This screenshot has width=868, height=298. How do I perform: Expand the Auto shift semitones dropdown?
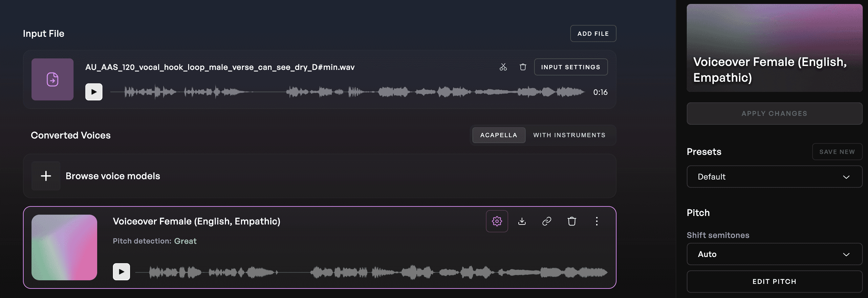point(774,254)
